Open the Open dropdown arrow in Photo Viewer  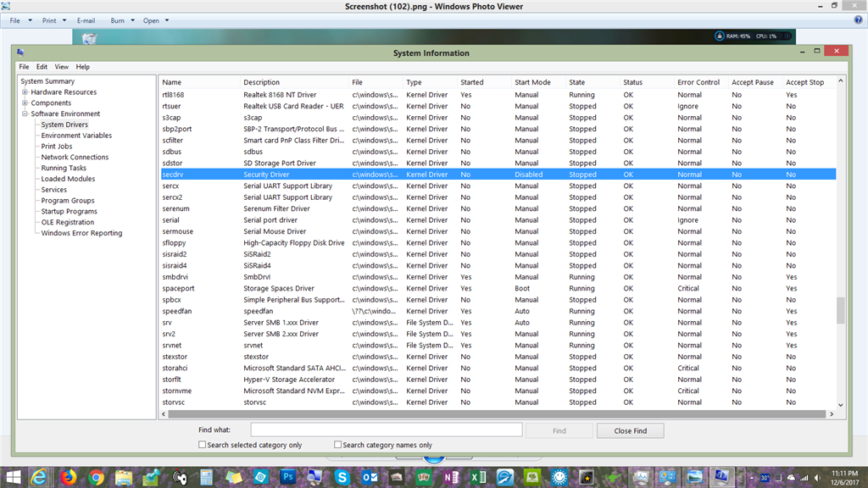tap(167, 20)
